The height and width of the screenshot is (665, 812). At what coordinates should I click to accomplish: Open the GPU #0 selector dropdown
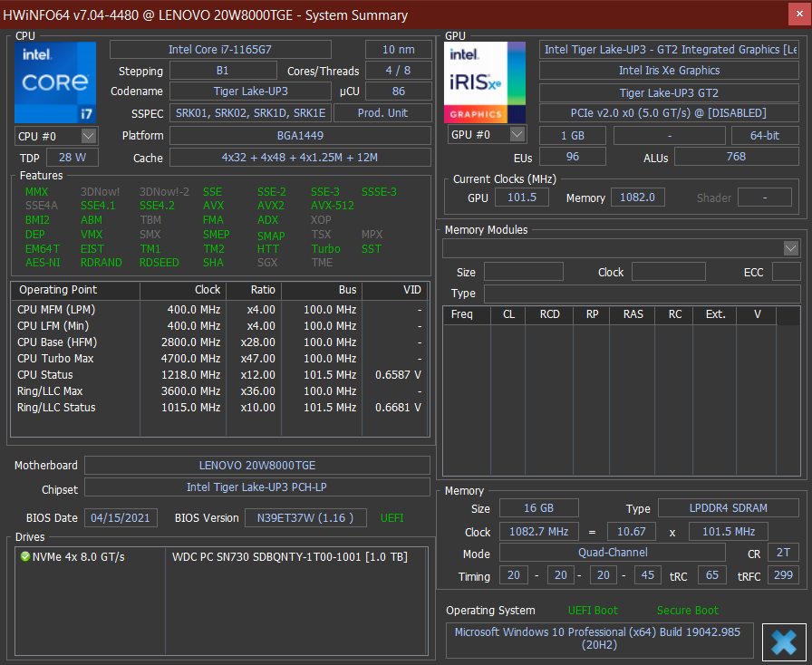coord(517,134)
